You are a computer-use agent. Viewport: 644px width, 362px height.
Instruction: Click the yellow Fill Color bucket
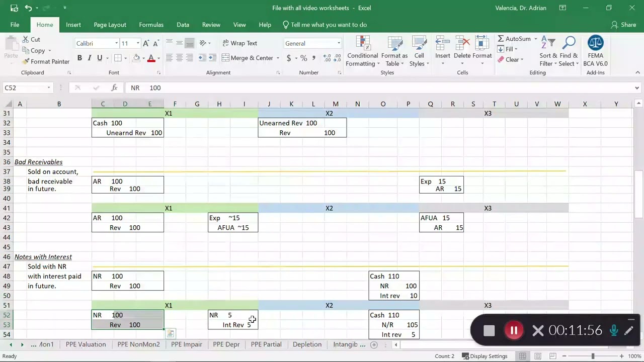[x=136, y=58]
